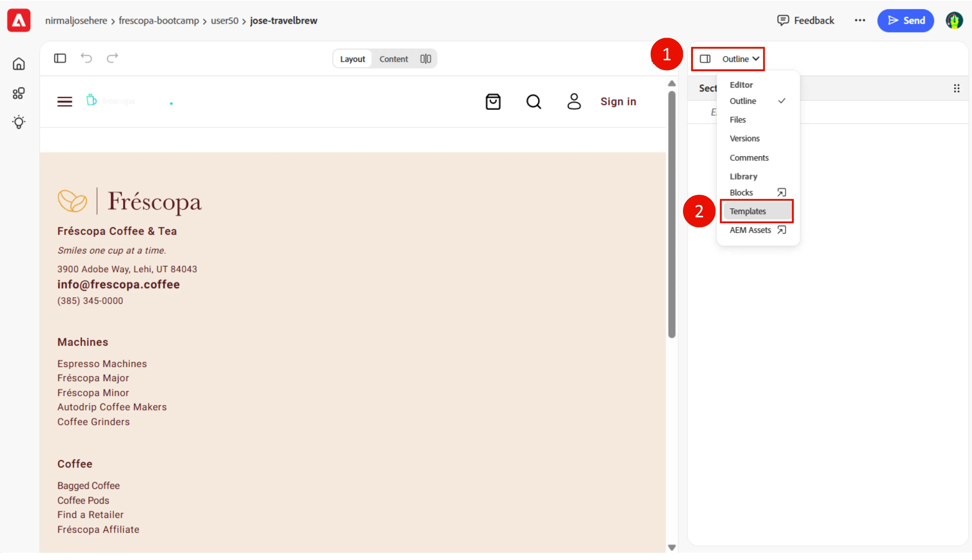Viewport: 972px width, 560px height.
Task: Toggle the right panel icon beside Outline
Action: [705, 59]
